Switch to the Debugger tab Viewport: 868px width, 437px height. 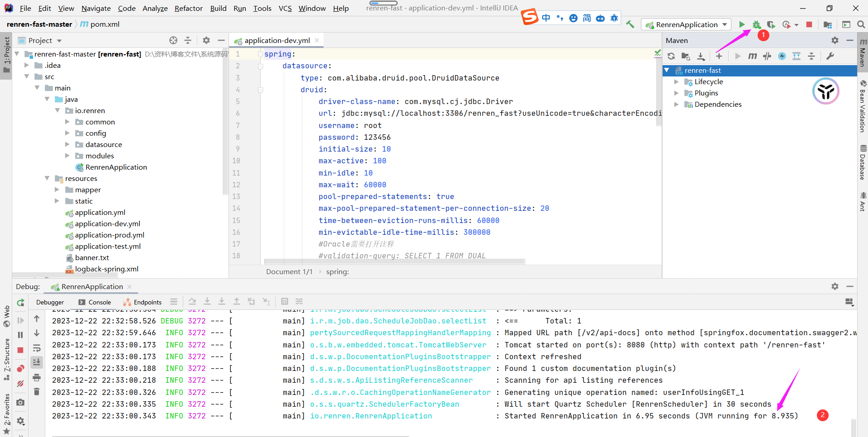click(x=50, y=302)
